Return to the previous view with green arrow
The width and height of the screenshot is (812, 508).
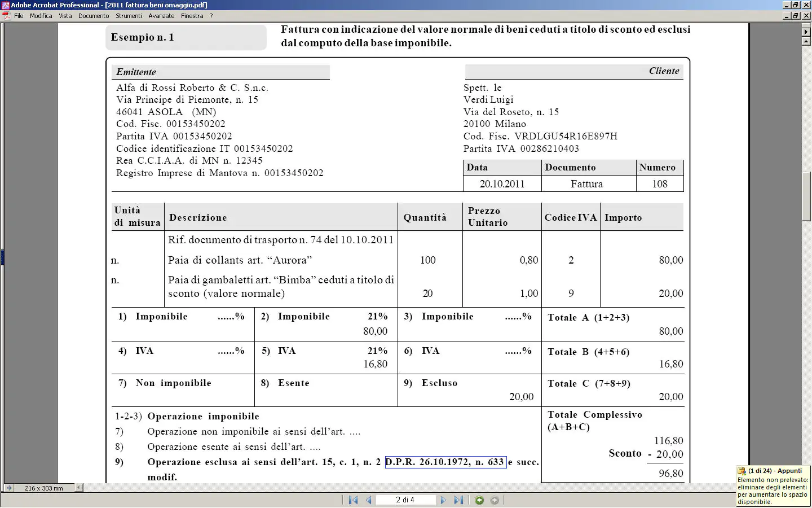pos(479,500)
